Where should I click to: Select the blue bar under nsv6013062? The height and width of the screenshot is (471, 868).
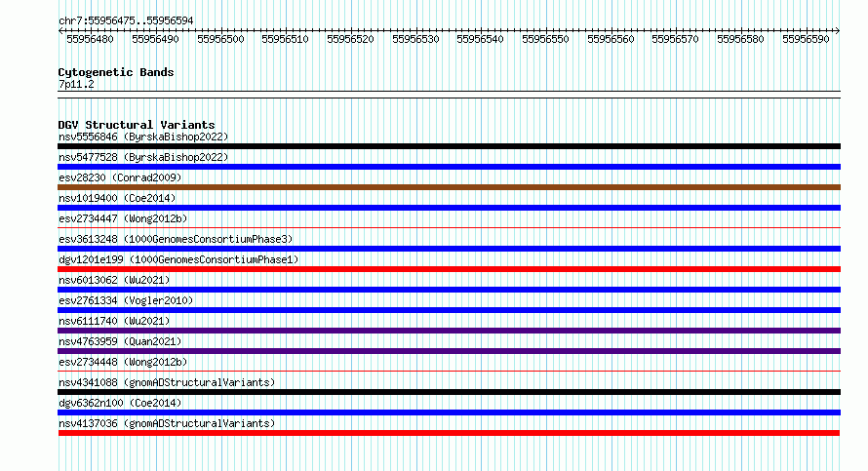tap(449, 290)
